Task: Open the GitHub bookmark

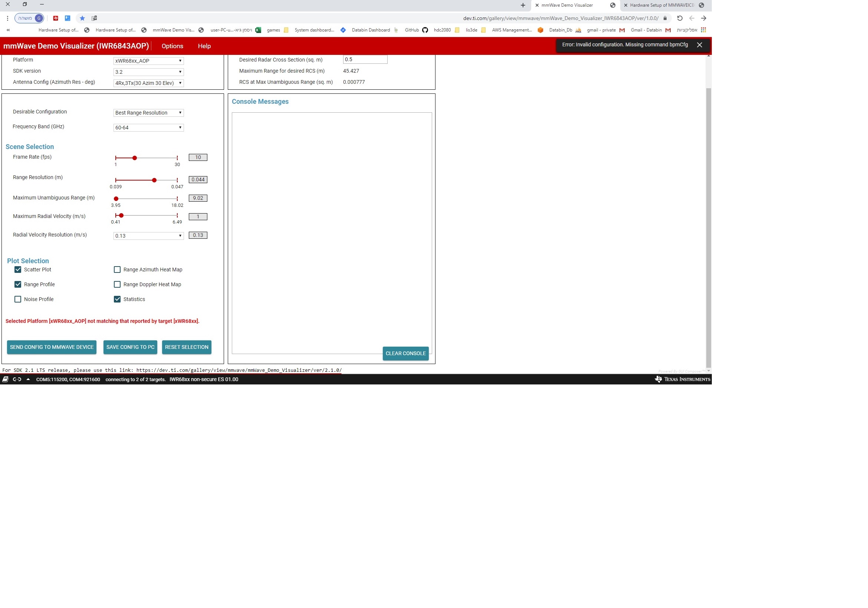Action: point(416,30)
